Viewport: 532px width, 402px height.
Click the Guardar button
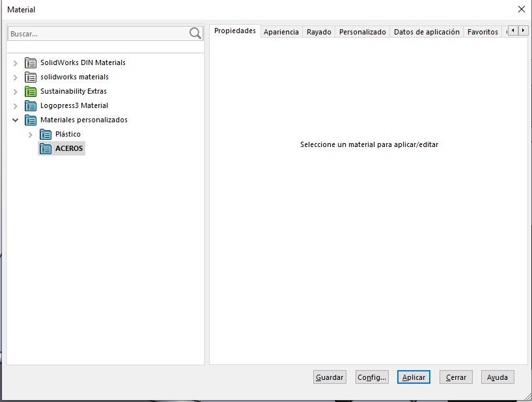pos(329,377)
